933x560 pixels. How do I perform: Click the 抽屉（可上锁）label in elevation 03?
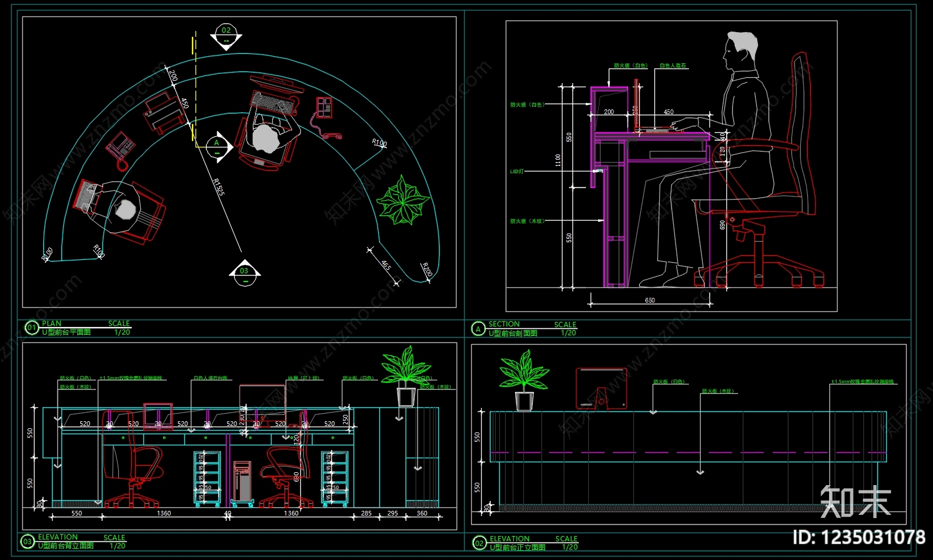tap(304, 379)
